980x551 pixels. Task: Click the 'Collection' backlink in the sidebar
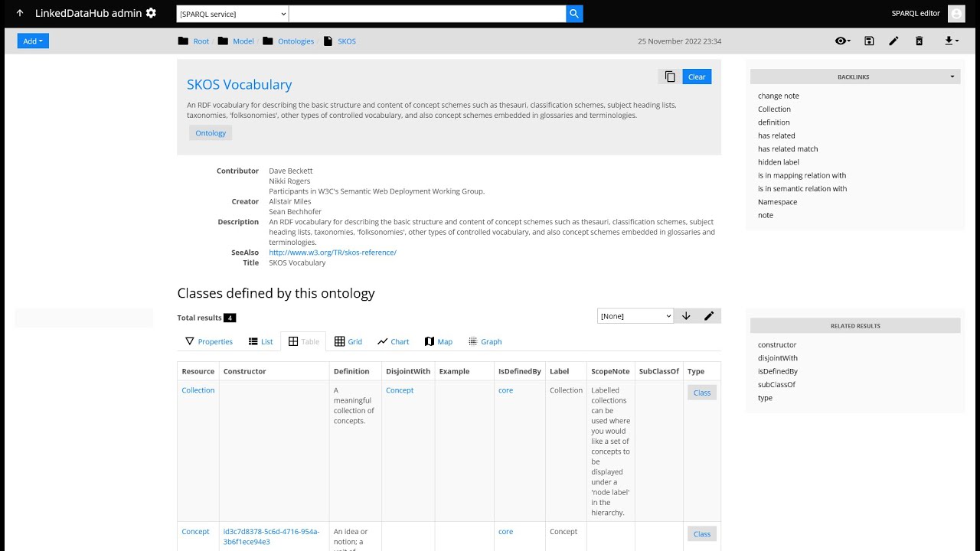(x=774, y=109)
